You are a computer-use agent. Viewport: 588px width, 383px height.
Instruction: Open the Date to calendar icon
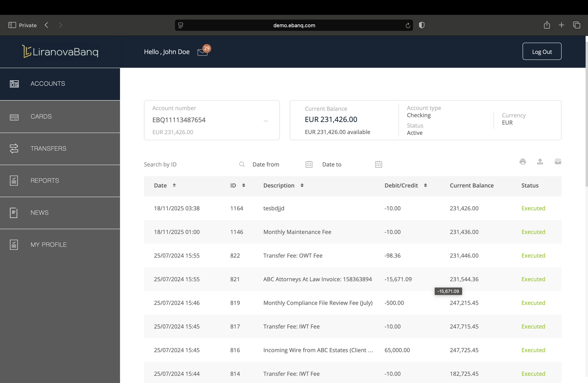click(x=378, y=164)
